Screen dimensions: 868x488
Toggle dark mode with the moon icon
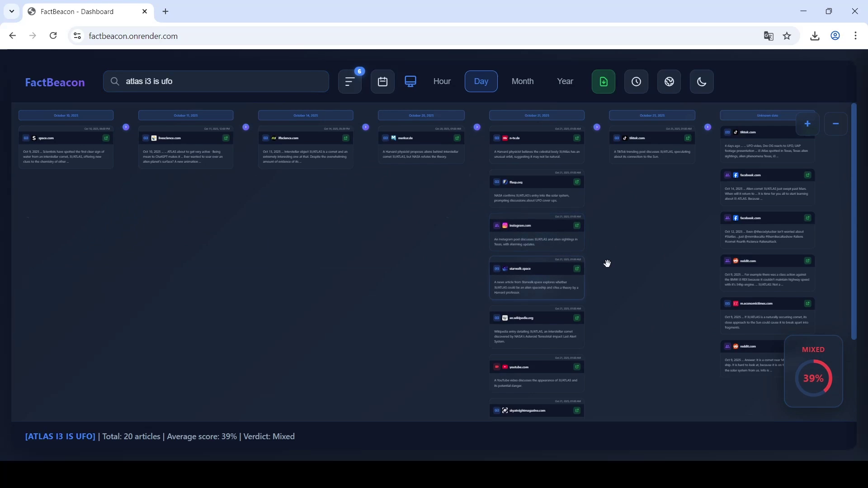point(702,82)
